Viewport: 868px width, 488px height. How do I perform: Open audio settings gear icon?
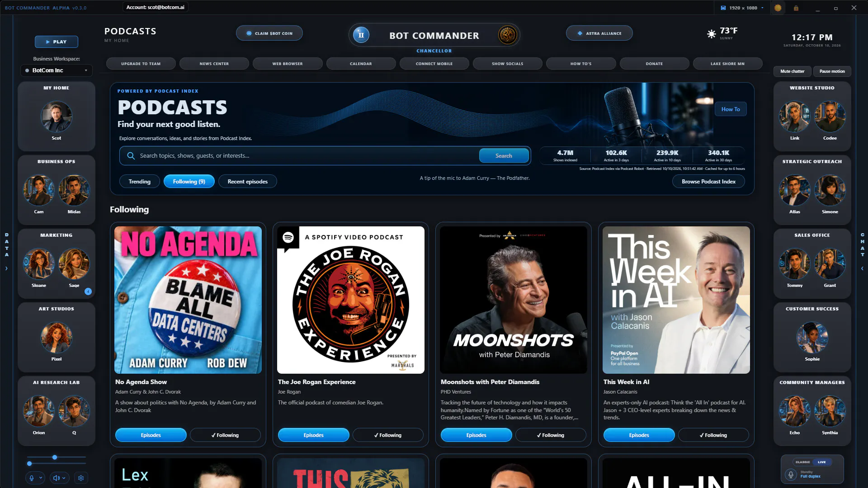[x=81, y=478]
